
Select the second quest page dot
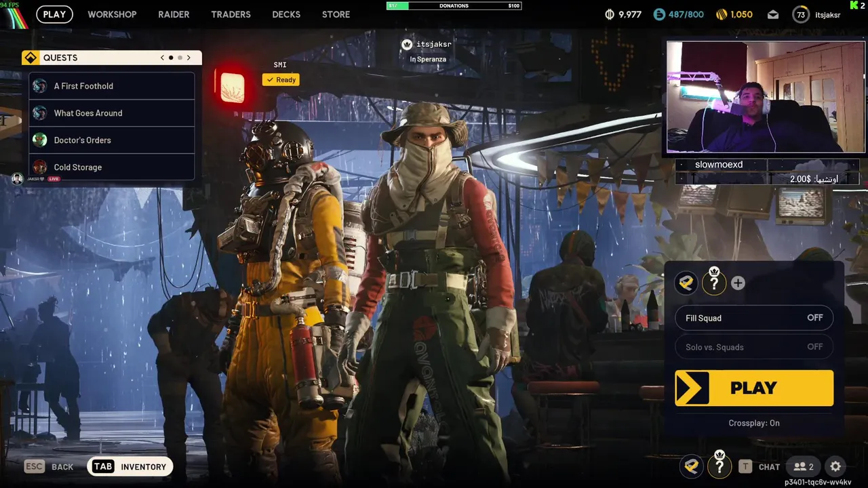coord(180,58)
